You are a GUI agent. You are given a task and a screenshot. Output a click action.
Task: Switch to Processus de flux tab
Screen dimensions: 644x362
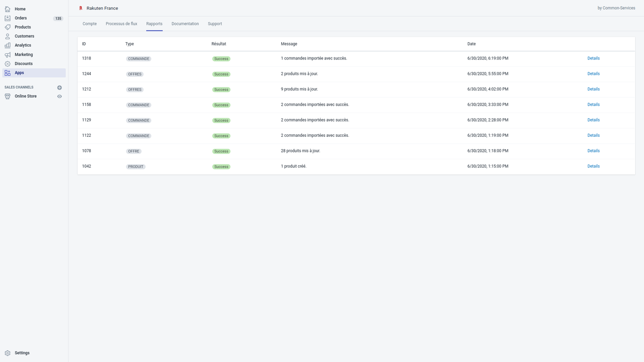tap(122, 24)
